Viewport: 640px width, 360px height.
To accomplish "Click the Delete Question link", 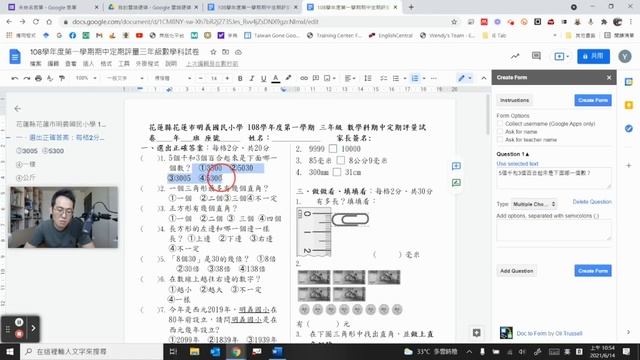I will [x=592, y=202].
